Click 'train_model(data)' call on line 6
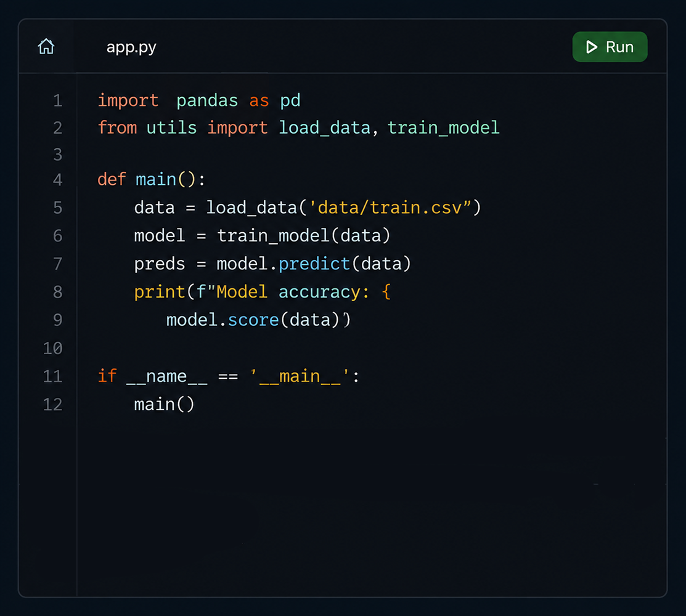The height and width of the screenshot is (616, 686). click(x=304, y=236)
